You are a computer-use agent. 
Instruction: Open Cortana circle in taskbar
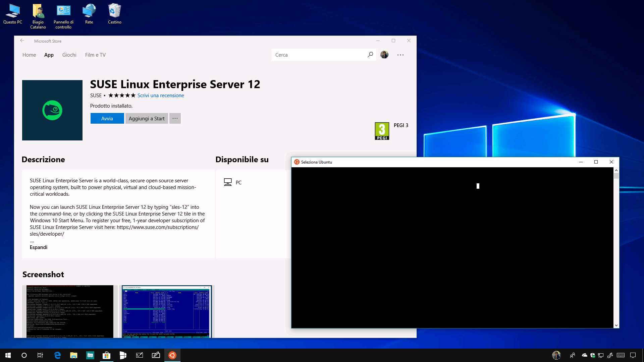point(24,355)
